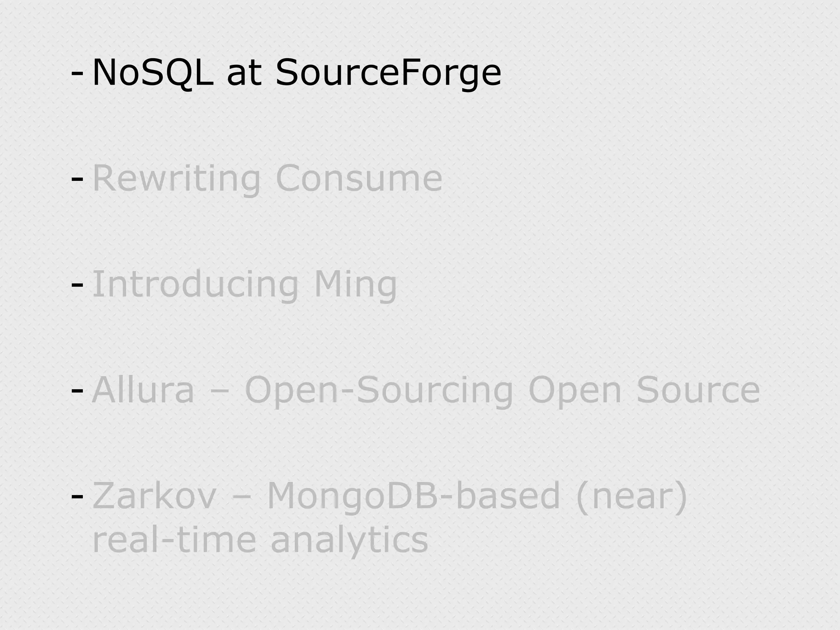Click the 'real-time analytics' text line

(x=260, y=540)
